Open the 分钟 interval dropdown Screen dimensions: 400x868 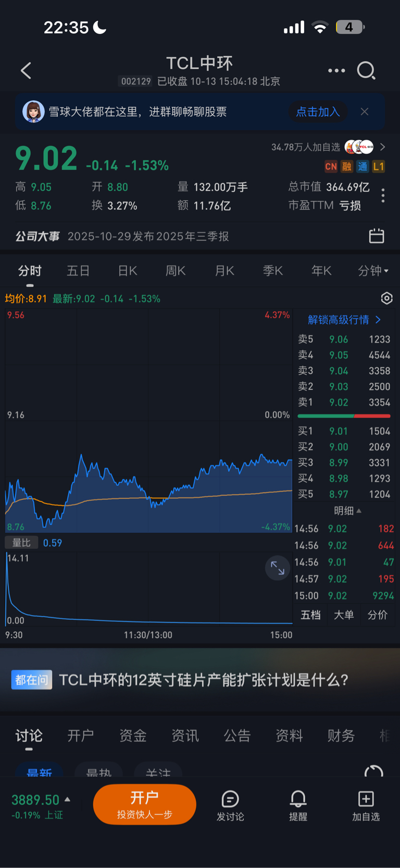click(373, 271)
